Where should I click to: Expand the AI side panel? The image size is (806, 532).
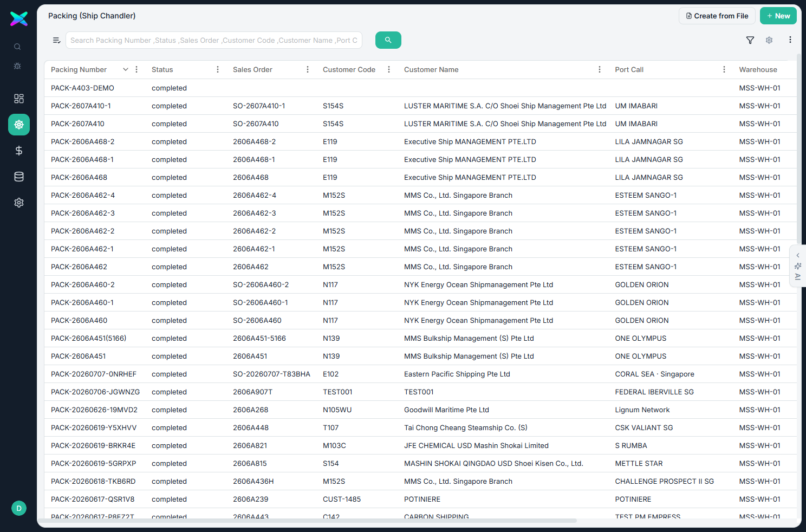pos(798,266)
